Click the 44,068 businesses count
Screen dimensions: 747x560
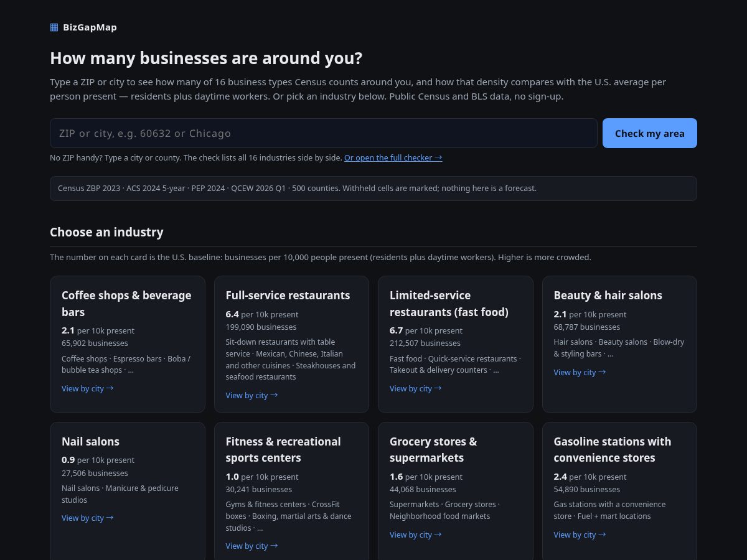pos(423,490)
